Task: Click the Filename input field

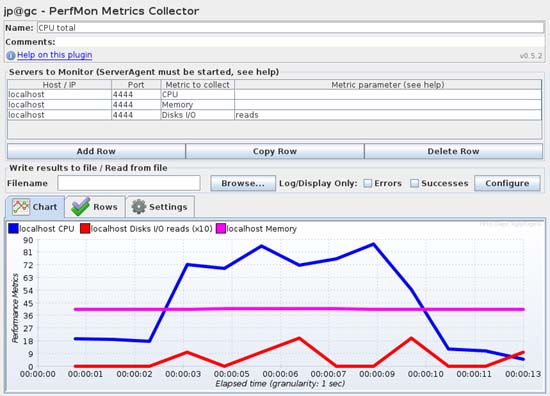Action: coord(129,183)
